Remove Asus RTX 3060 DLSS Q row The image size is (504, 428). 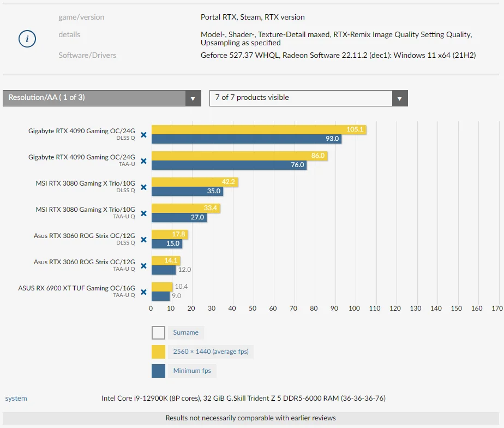143,240
